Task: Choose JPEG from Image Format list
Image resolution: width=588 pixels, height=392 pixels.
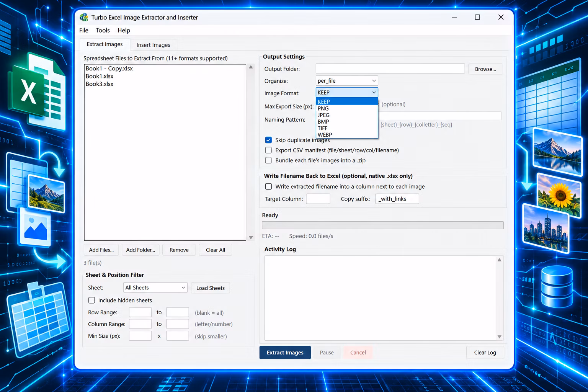Action: click(347, 115)
